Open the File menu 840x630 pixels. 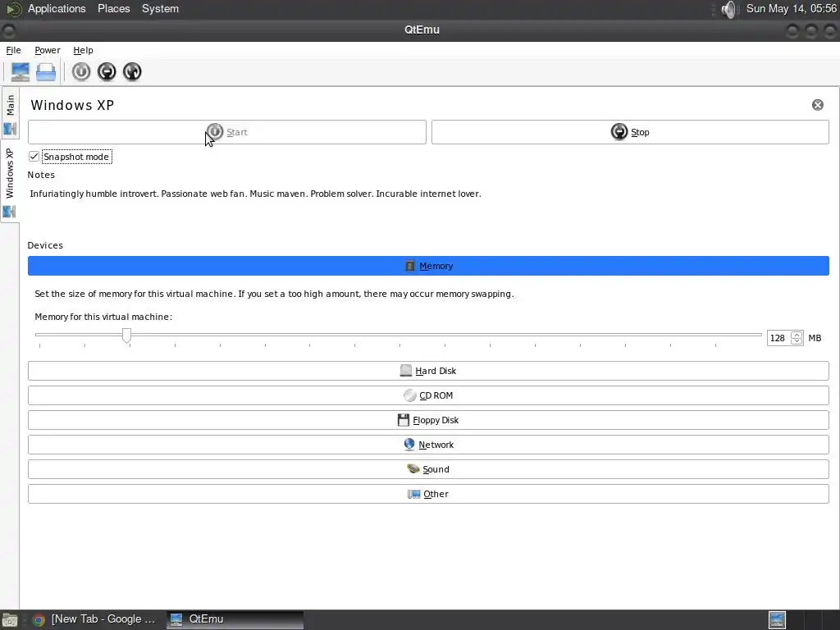[x=13, y=50]
